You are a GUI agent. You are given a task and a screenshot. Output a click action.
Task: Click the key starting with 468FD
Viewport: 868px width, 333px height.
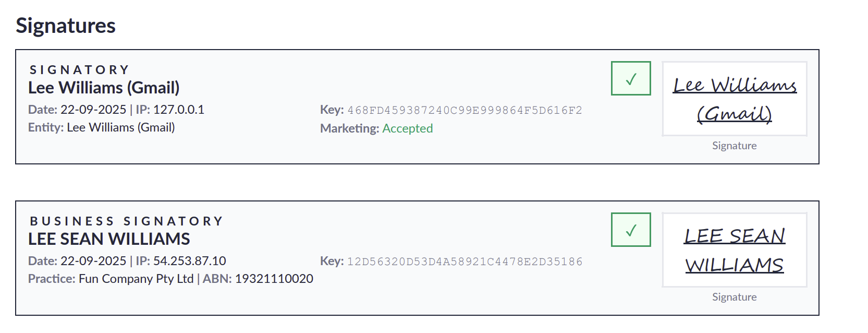coord(464,110)
